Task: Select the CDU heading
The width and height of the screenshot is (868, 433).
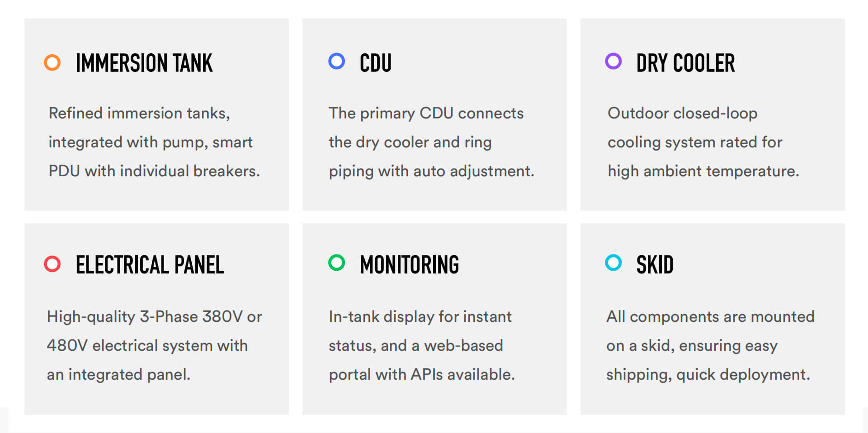Action: tap(375, 63)
